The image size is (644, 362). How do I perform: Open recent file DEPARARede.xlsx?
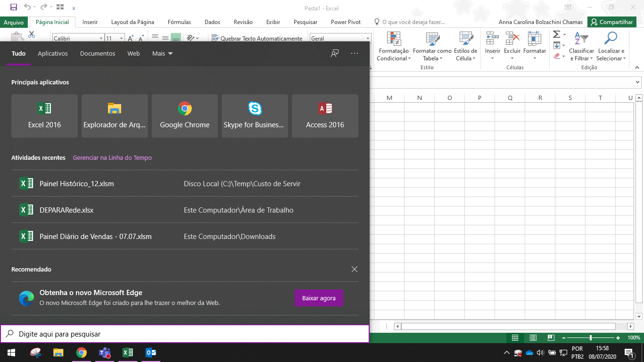click(x=185, y=210)
